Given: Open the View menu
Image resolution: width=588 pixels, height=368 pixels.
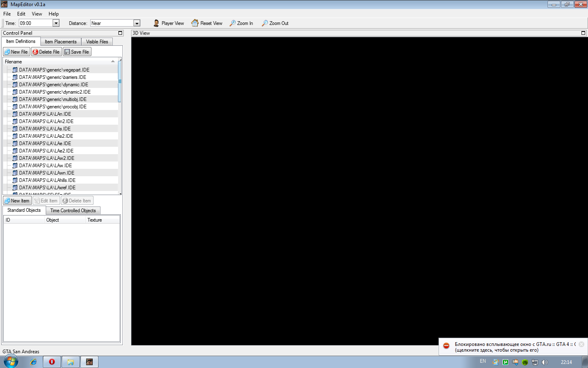Looking at the screenshot, I should [37, 14].
